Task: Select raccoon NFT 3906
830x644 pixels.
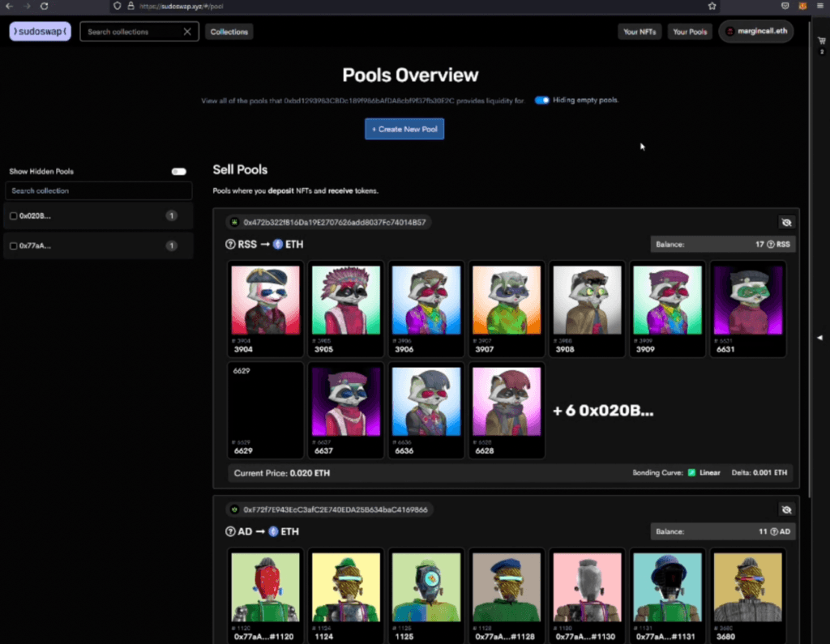Action: click(x=426, y=309)
